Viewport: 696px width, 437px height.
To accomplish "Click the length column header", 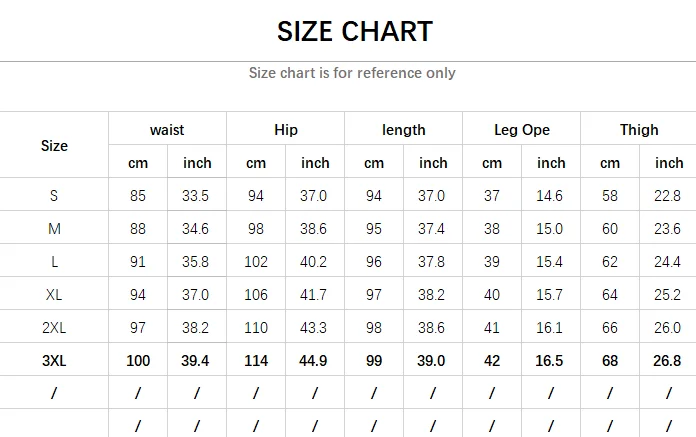I will [403, 130].
